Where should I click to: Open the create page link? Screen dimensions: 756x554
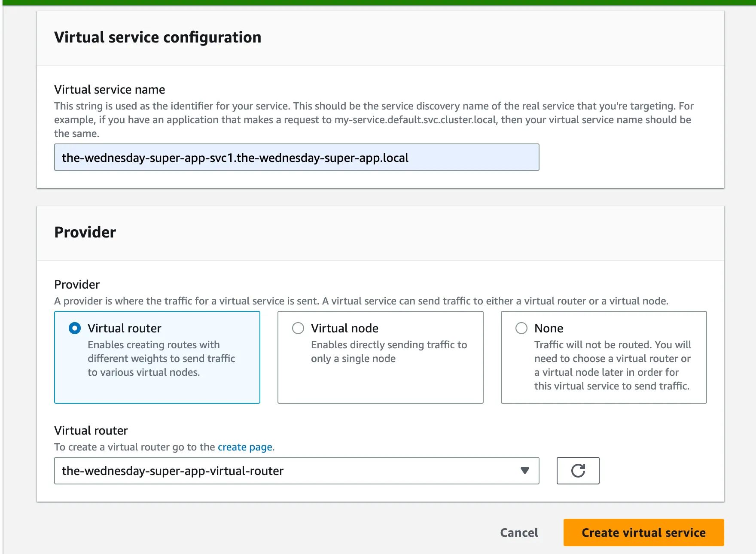point(245,447)
